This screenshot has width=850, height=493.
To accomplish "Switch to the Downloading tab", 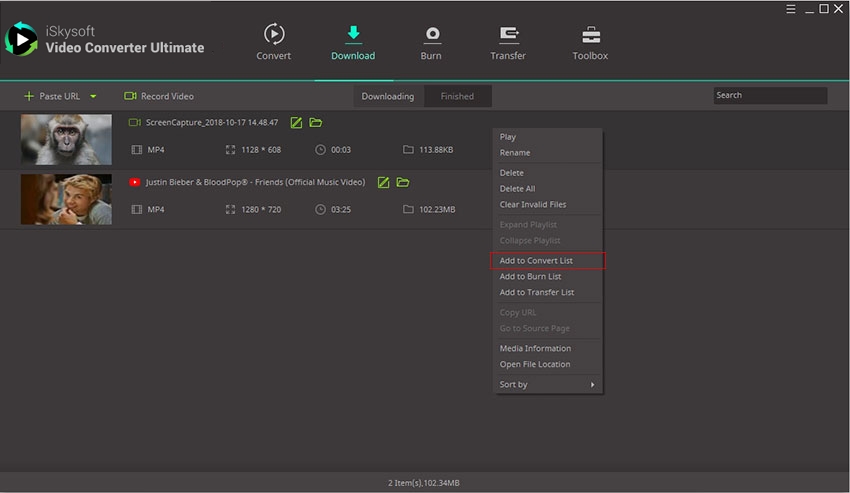I will click(x=387, y=97).
